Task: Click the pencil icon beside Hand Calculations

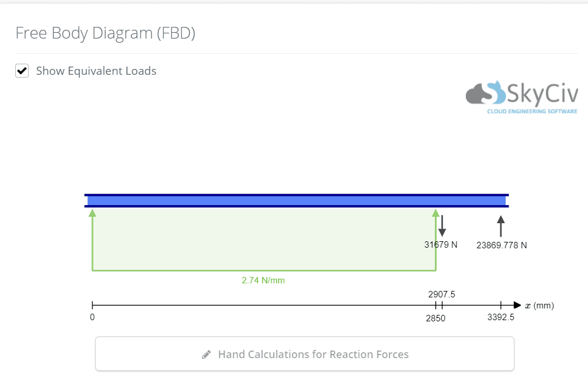Action: (206, 355)
